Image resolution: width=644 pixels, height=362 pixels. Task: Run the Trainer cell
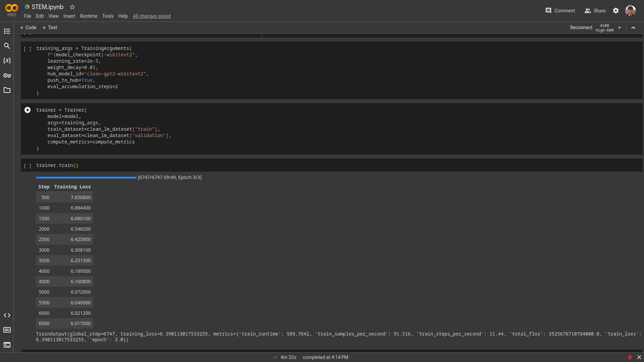click(x=28, y=110)
